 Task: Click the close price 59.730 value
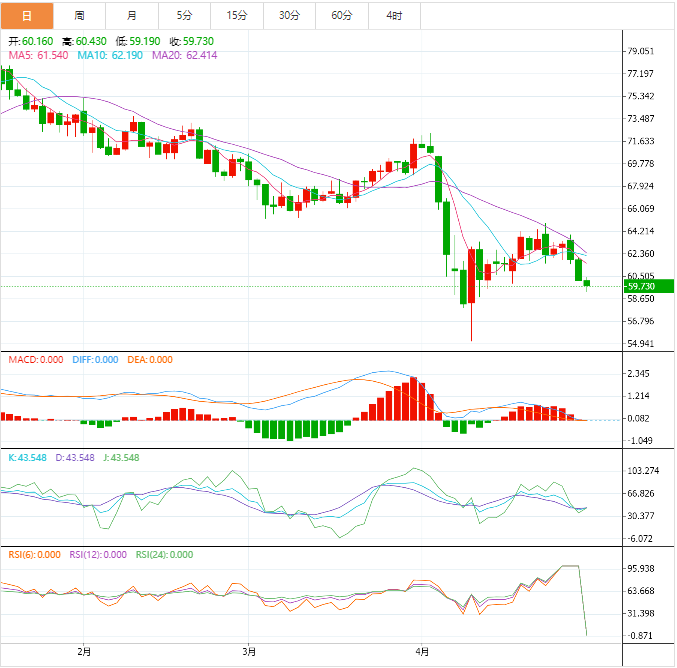point(198,41)
